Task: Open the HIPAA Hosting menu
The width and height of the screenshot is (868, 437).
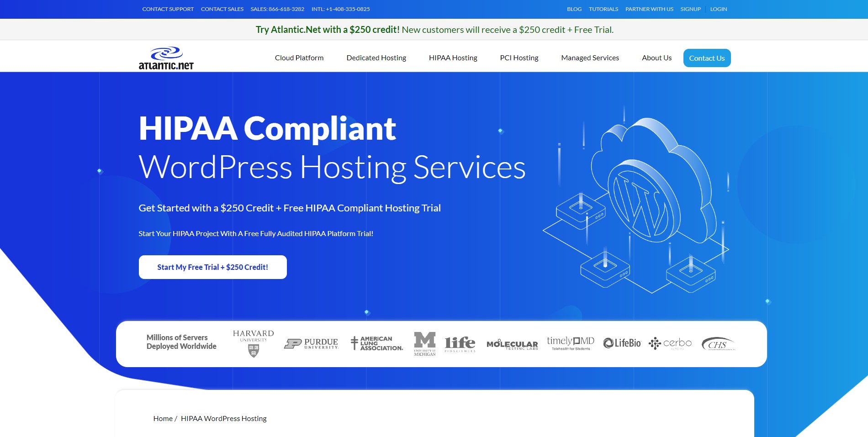Action: point(453,58)
